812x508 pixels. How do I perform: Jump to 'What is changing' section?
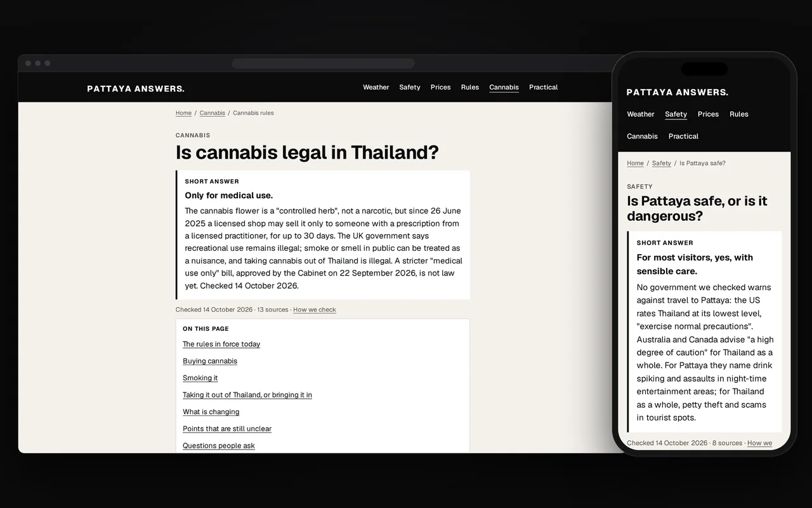[x=211, y=412]
